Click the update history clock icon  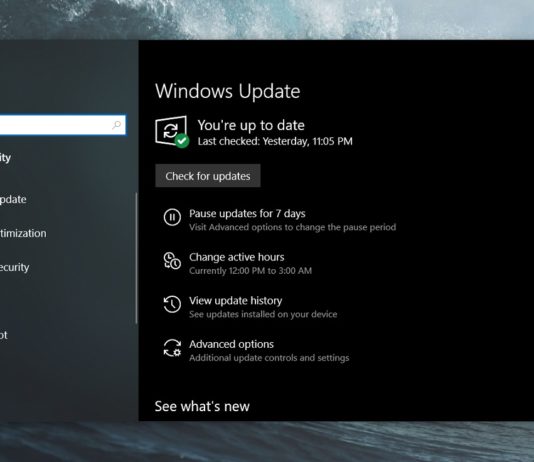(172, 304)
